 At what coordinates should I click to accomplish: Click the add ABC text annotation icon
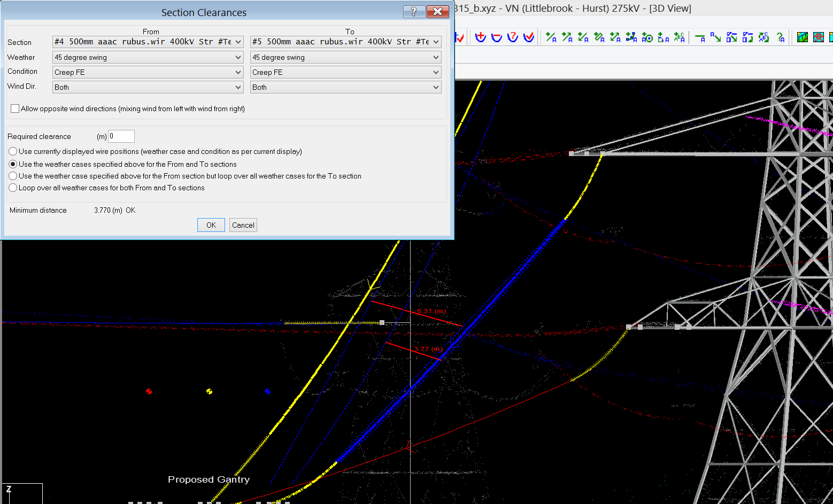(x=680, y=37)
